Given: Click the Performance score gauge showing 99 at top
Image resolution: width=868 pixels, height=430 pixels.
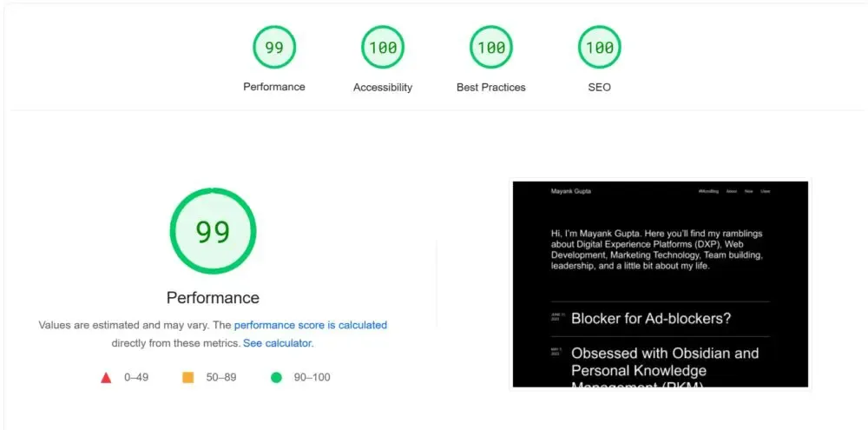Looking at the screenshot, I should (274, 48).
